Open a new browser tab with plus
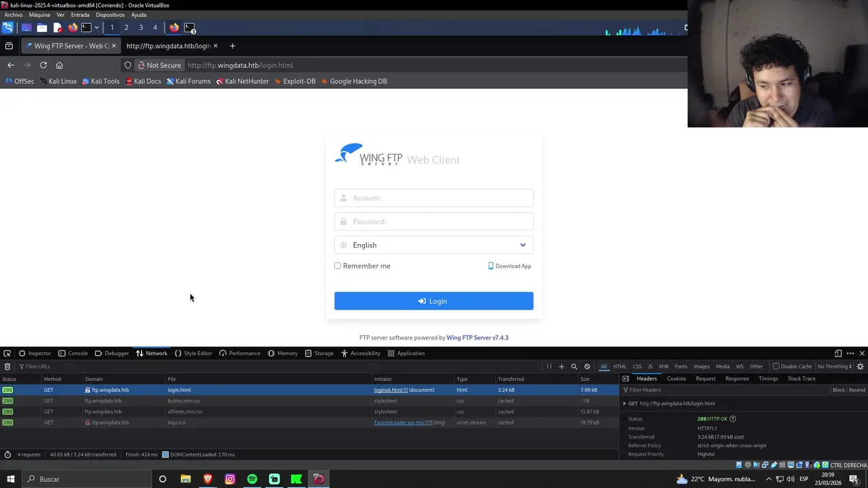The width and height of the screenshot is (868, 488). (x=232, y=46)
